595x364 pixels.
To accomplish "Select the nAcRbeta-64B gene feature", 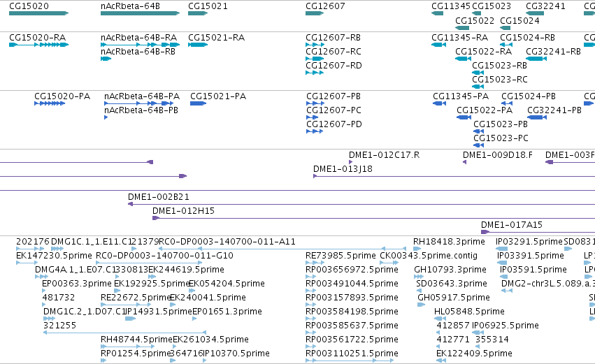I will [140, 13].
